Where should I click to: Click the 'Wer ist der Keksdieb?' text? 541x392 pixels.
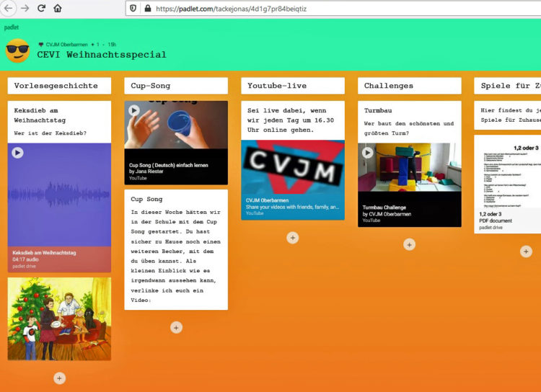pyautogui.click(x=50, y=133)
